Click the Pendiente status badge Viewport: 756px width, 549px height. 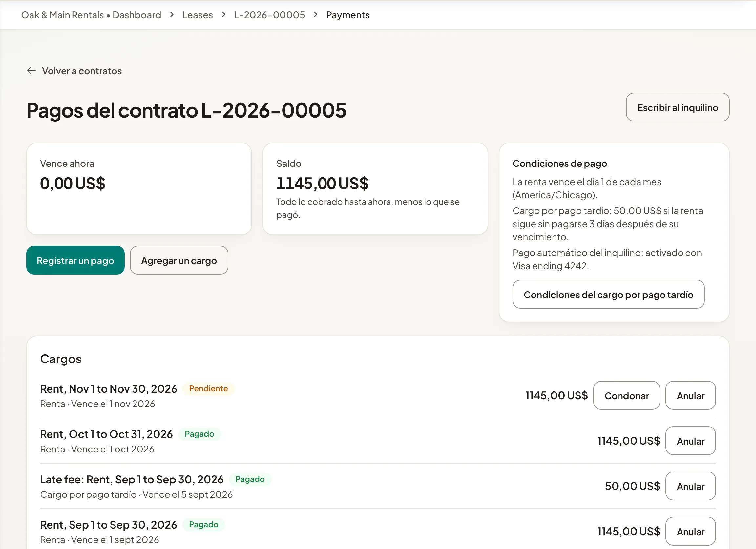click(208, 389)
